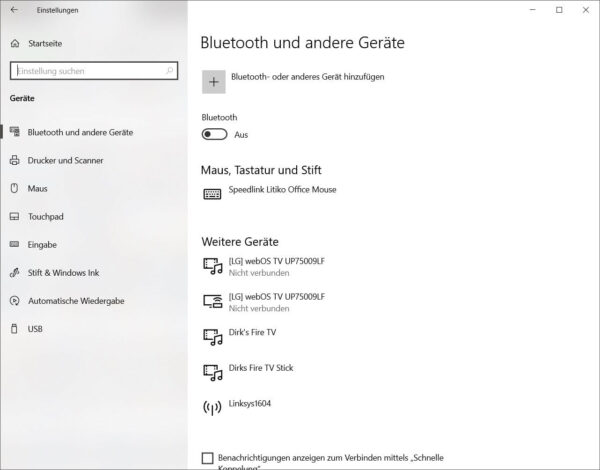Maximize the Einstellungen window
The width and height of the screenshot is (600, 470).
coord(559,10)
